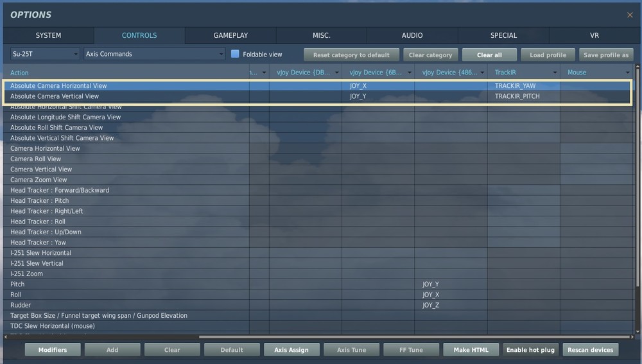Expand the Mouse column dropdown arrow
This screenshot has height=364, width=642.
tap(628, 73)
